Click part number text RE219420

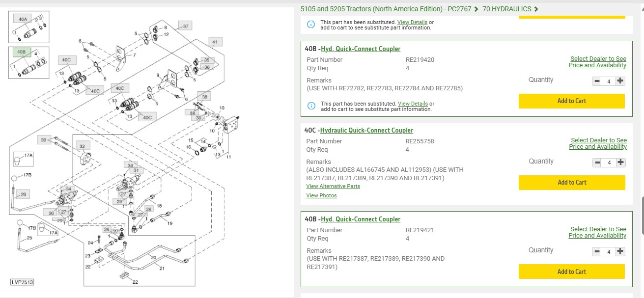click(420, 60)
